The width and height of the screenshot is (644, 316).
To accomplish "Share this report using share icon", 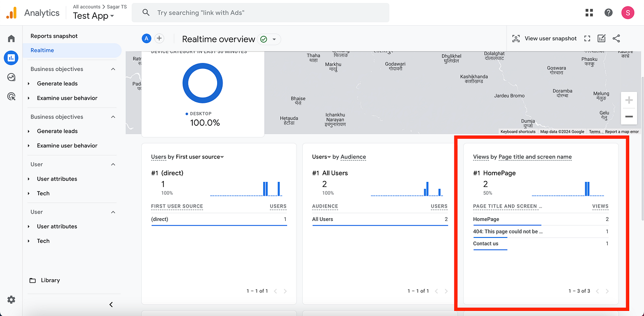I will [616, 39].
